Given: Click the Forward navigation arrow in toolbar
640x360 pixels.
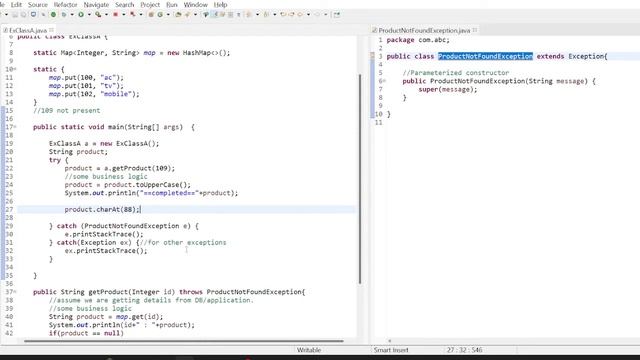Looking at the screenshot, I should (317, 15).
